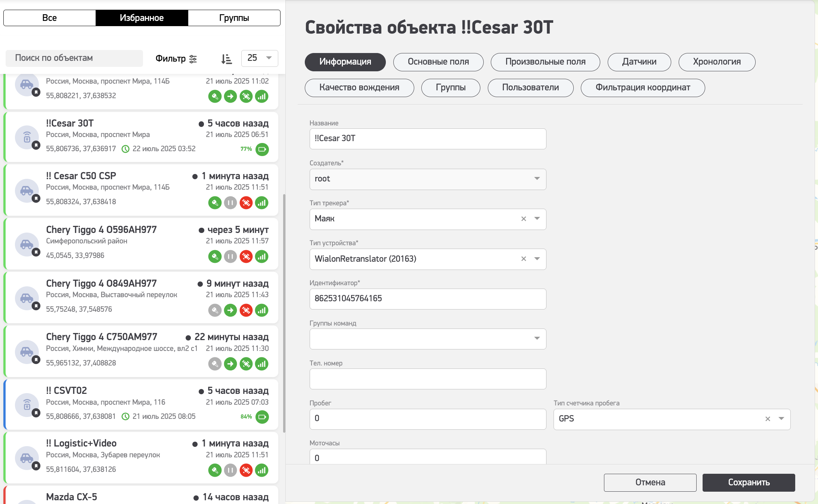Switch to the Группы list tab
The image size is (818, 504).
234,18
